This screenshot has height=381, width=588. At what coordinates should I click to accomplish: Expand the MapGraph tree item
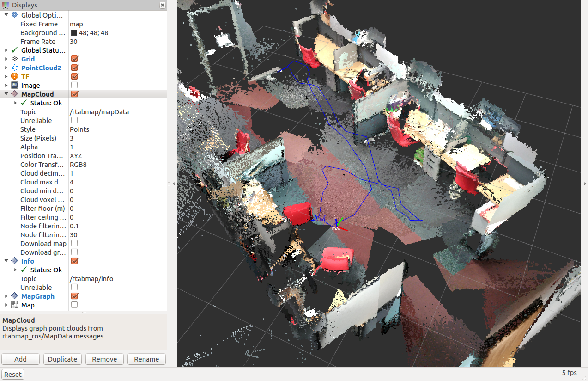coord(6,296)
